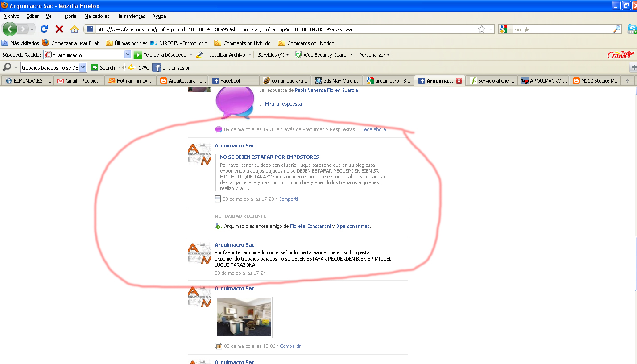Open the Archivo menu
637x364 pixels.
click(12, 16)
